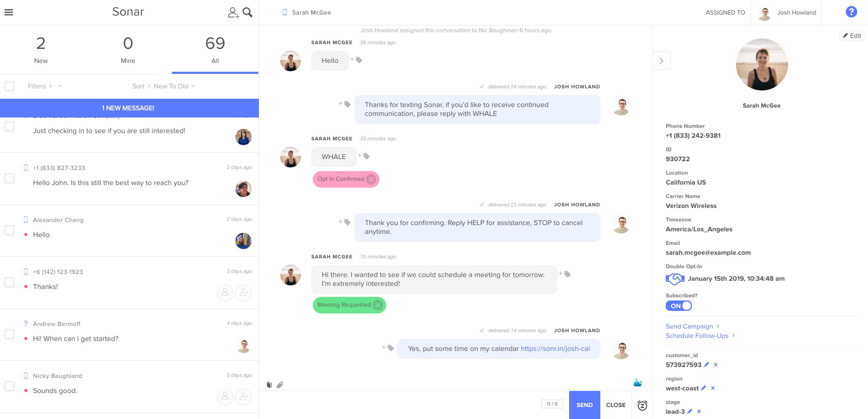Click the snooze alarm icon
The height and width of the screenshot is (419, 868).
coord(642,405)
